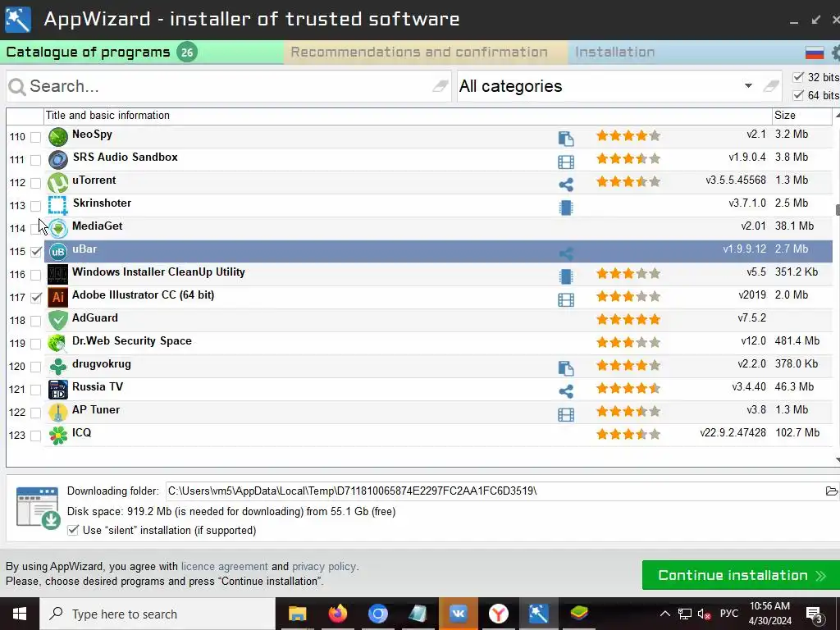Viewport: 840px width, 630px height.
Task: Open File Explorer from the taskbar
Action: tap(297, 614)
